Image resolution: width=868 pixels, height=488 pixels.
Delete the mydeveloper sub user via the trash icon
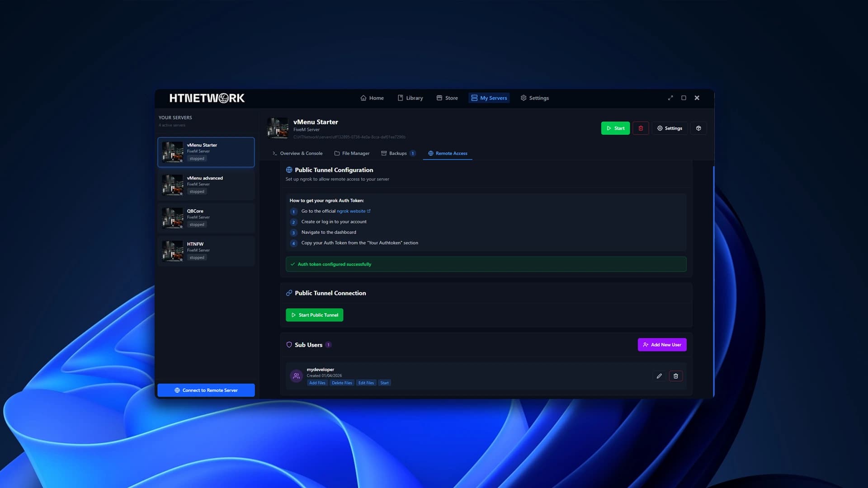click(675, 375)
